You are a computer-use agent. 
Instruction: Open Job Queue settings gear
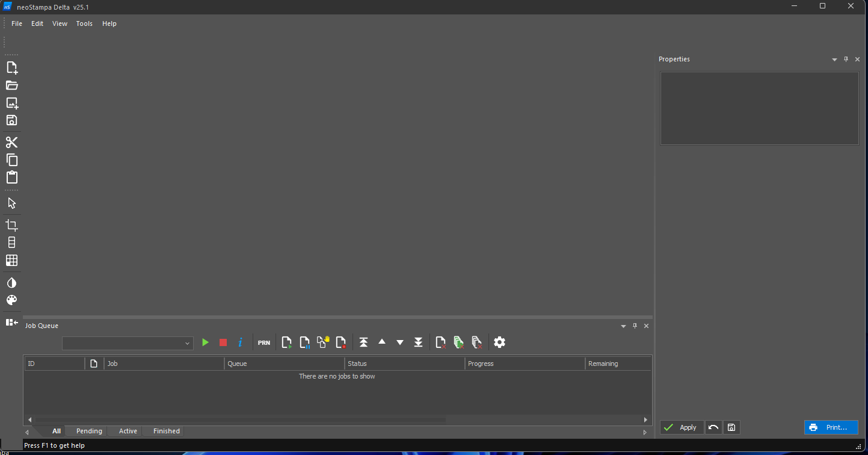(499, 342)
